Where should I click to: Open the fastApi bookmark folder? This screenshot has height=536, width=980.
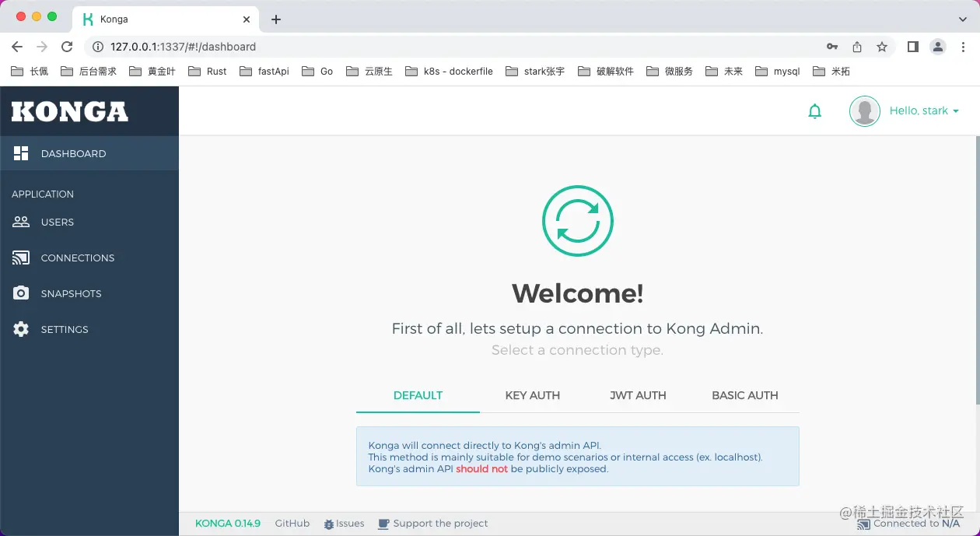point(264,71)
